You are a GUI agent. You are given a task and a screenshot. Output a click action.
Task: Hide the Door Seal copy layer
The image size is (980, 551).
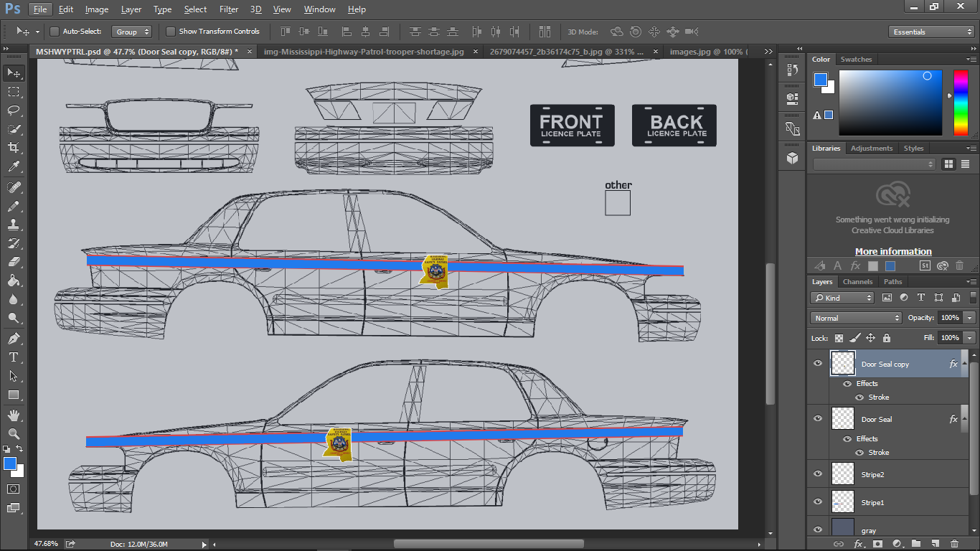(818, 364)
